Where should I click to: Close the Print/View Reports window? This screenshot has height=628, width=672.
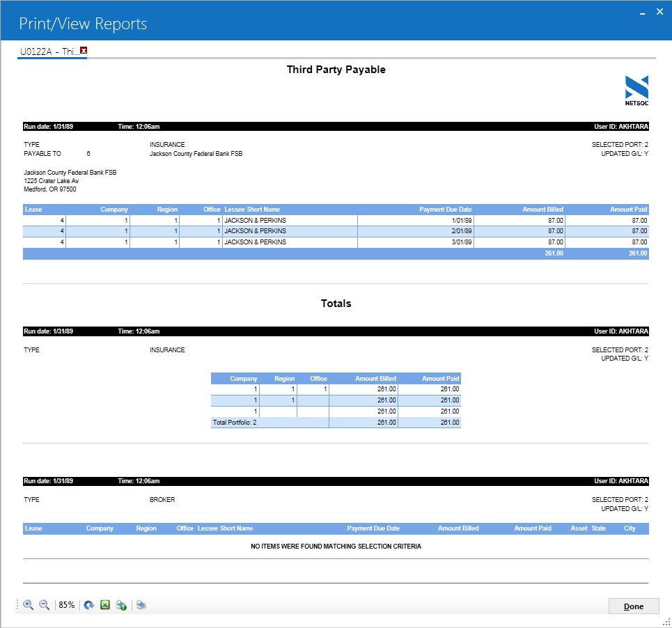pyautogui.click(x=660, y=12)
